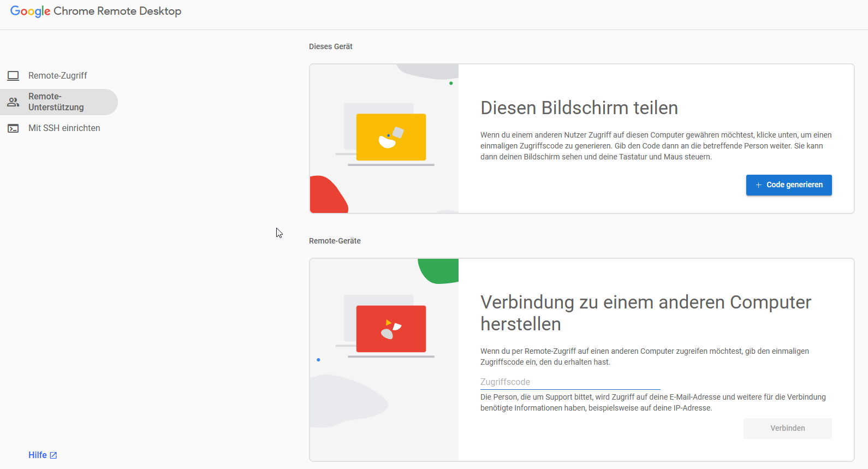This screenshot has height=469, width=868.
Task: Click the Diesen Bildschirm teilen heading
Action: click(x=579, y=108)
